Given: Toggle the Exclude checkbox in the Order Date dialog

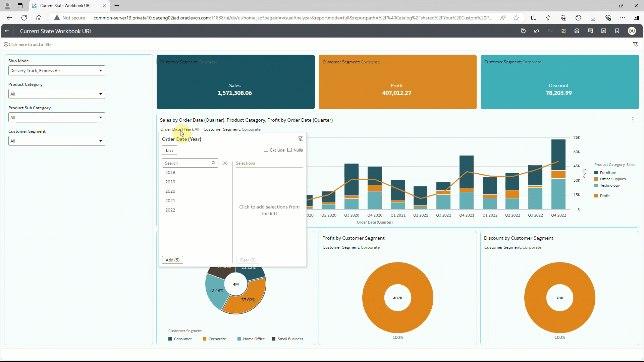Looking at the screenshot, I should (x=266, y=150).
